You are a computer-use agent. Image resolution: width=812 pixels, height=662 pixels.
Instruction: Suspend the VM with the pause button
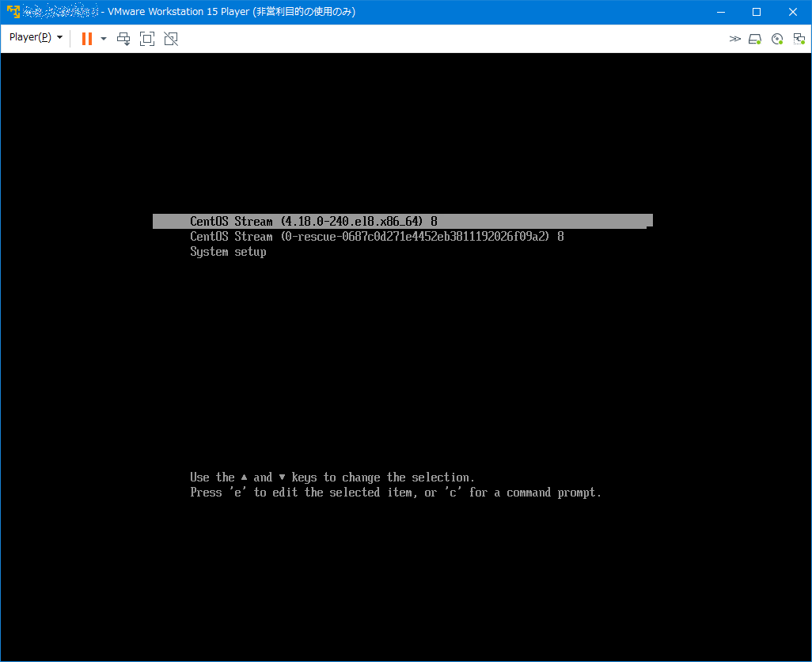87,38
